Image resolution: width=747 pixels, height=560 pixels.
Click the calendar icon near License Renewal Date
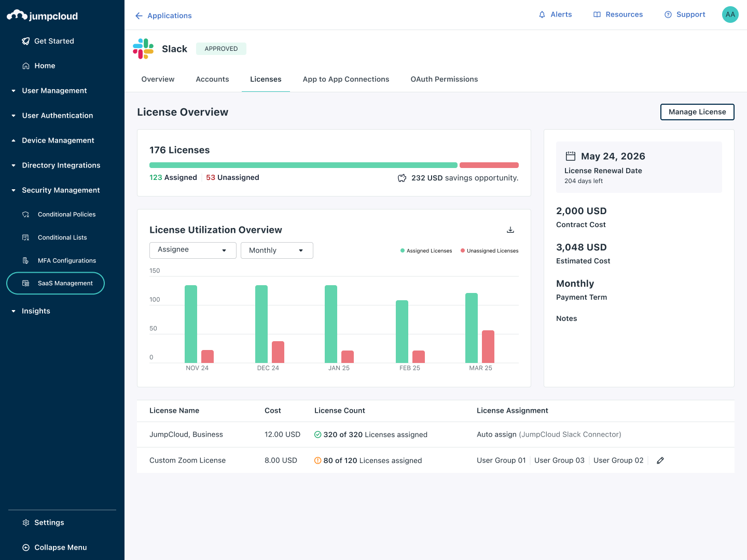coord(571,155)
